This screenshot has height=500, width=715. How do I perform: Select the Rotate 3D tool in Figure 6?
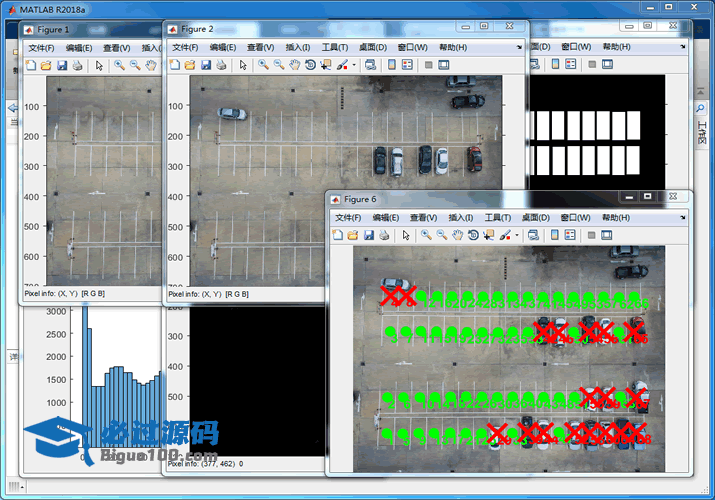coord(472,235)
